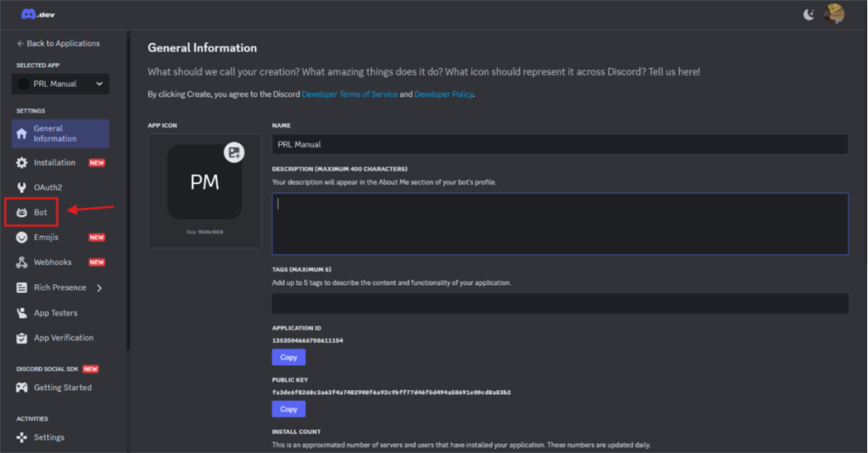
Task: Click the Bot robot icon
Action: coord(21,212)
